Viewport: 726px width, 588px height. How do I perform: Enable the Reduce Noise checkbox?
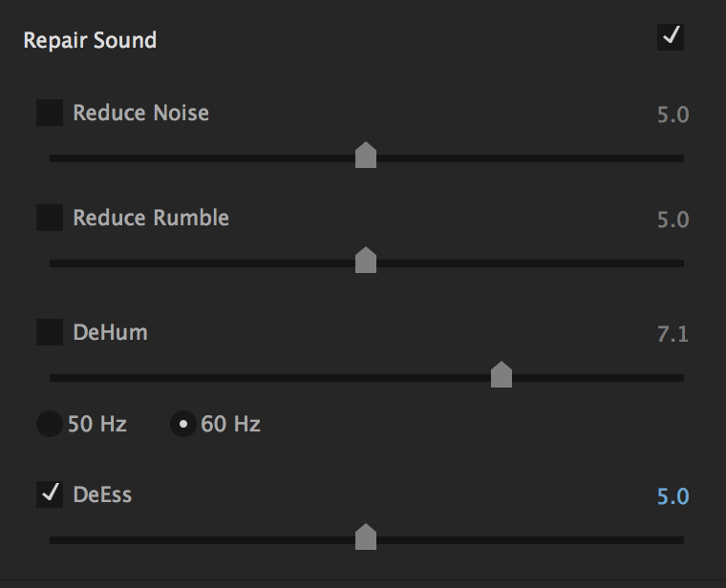[50, 113]
